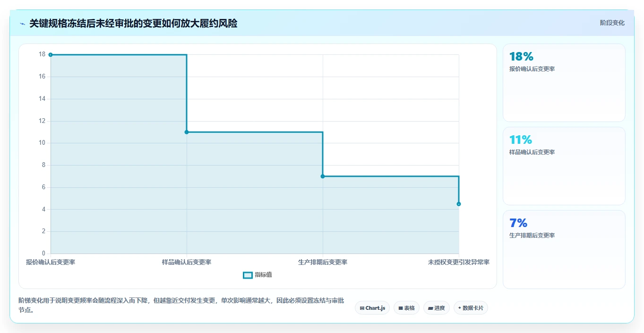Screen dimensions: 644x333
Task: Select the 表格 tag
Action: point(406,308)
